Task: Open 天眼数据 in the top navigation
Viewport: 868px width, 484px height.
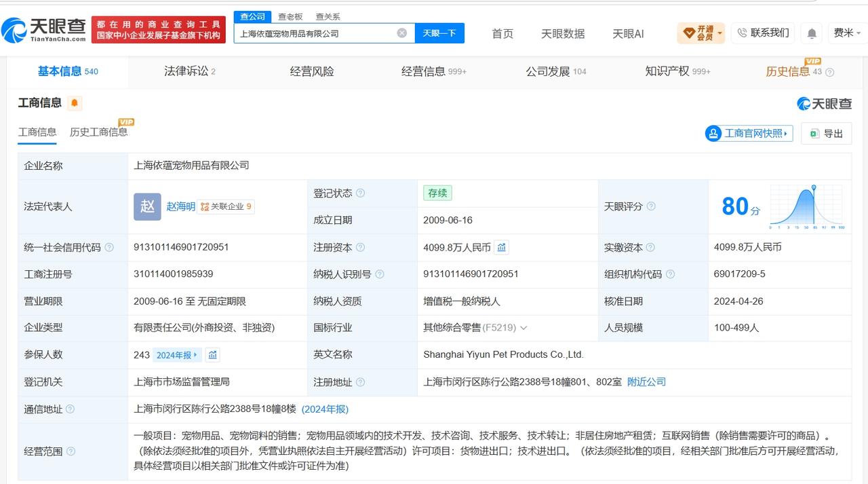Action: pos(563,33)
